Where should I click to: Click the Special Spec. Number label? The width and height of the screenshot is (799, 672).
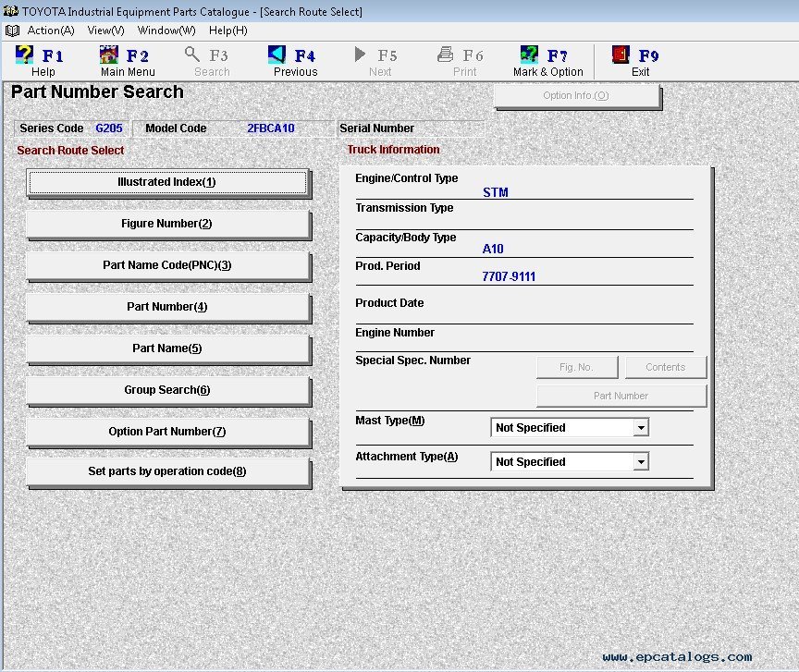(412, 360)
